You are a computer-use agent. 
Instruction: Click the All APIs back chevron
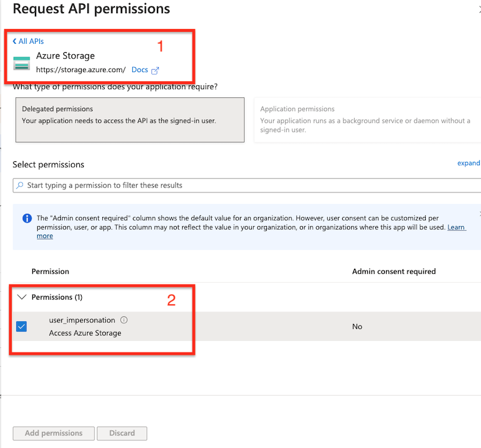[14, 41]
